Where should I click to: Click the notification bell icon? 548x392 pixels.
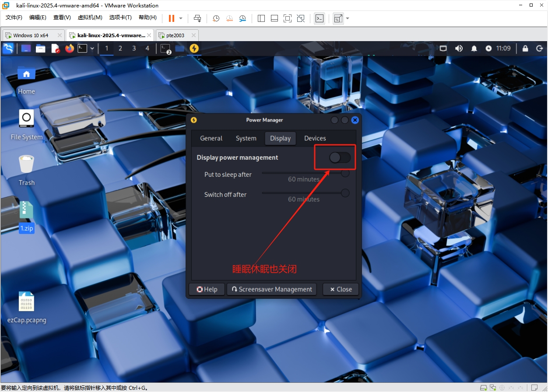(474, 49)
